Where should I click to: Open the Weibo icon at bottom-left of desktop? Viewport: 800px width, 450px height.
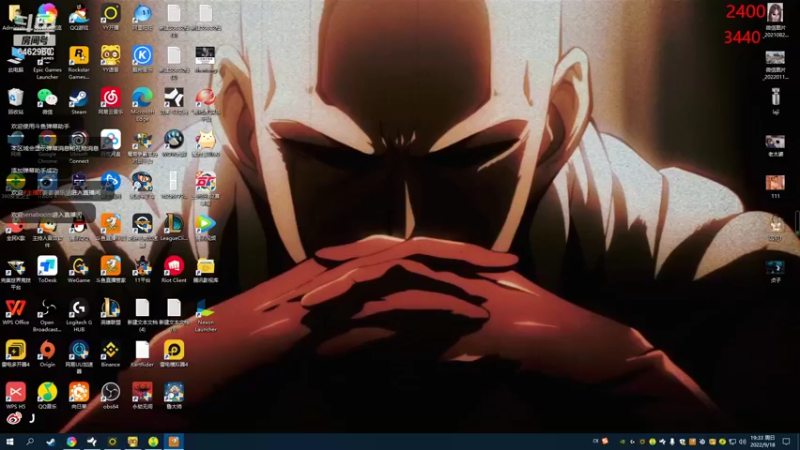(14, 418)
